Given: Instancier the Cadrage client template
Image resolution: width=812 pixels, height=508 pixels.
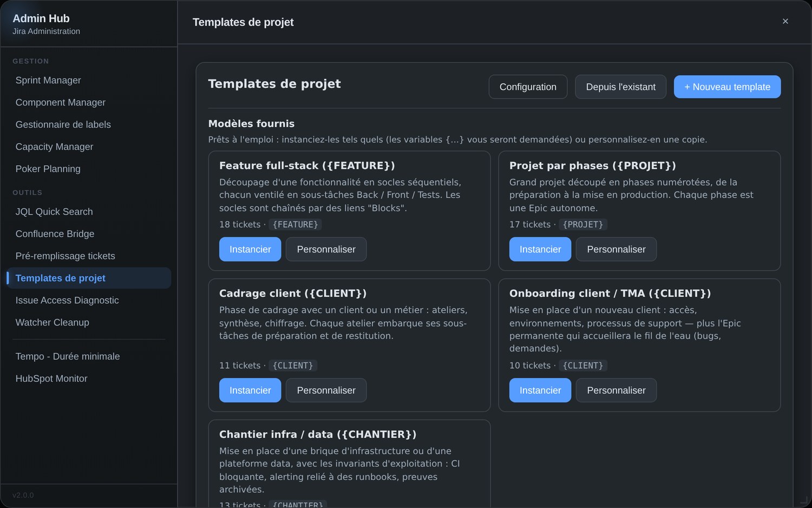Looking at the screenshot, I should pos(250,390).
